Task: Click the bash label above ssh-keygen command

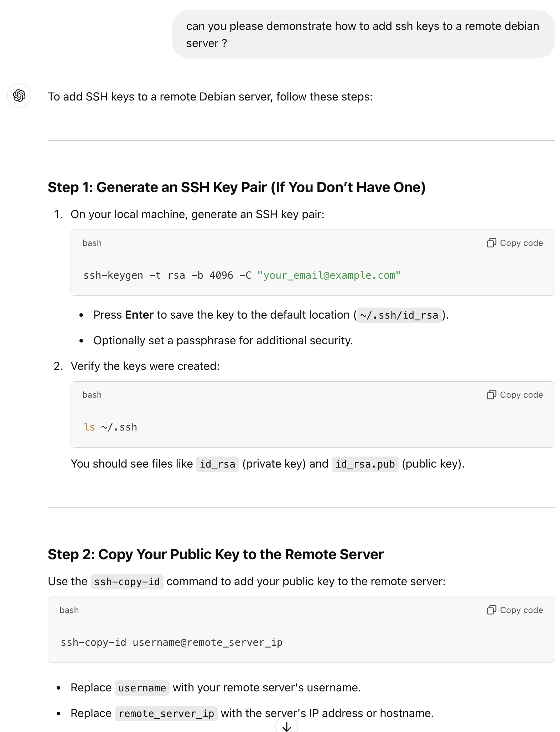Action: pyautogui.click(x=92, y=243)
